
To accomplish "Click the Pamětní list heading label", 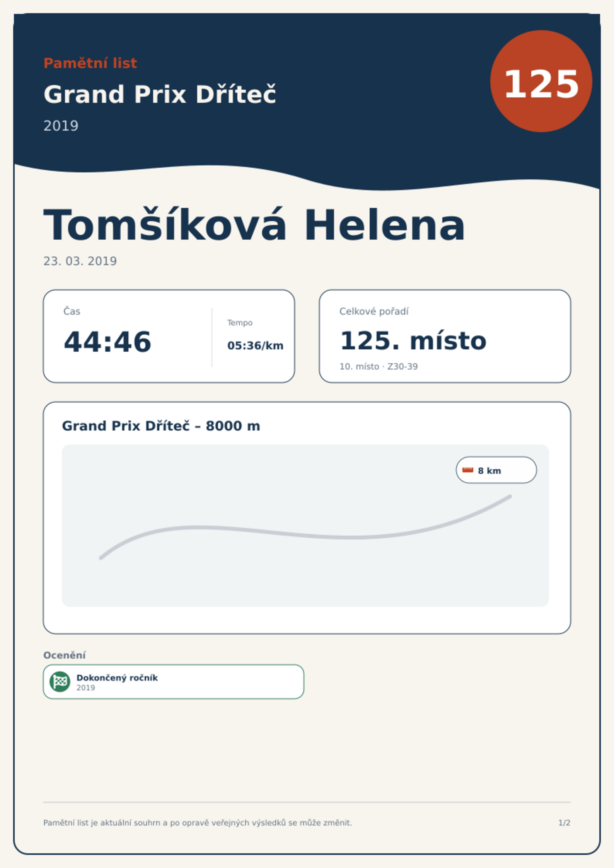I will click(90, 63).
